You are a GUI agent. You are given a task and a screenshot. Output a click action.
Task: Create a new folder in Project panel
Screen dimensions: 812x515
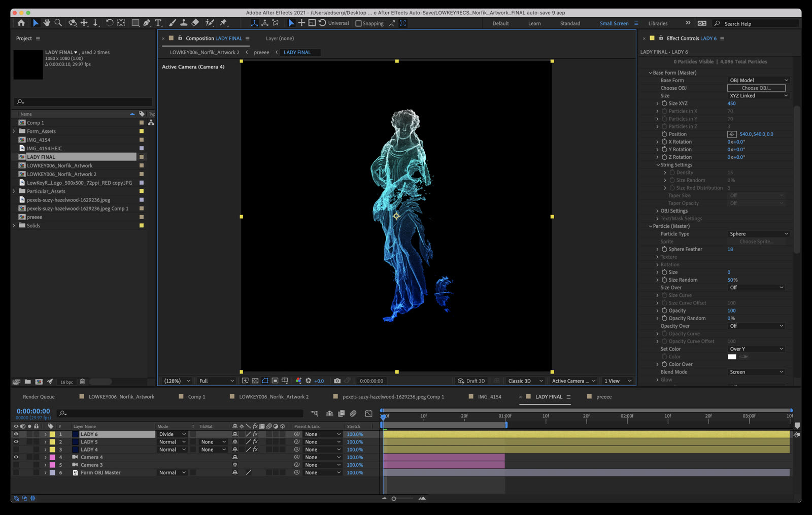click(27, 382)
